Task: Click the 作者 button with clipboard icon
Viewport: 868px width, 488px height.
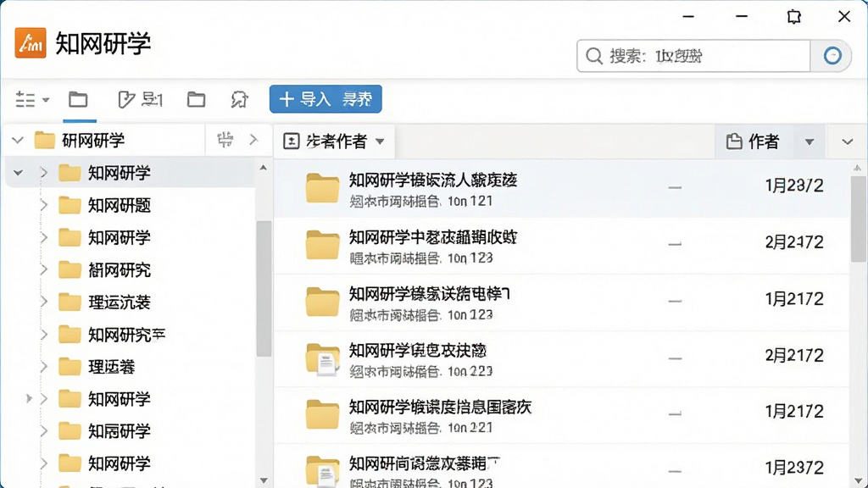Action: click(x=753, y=141)
